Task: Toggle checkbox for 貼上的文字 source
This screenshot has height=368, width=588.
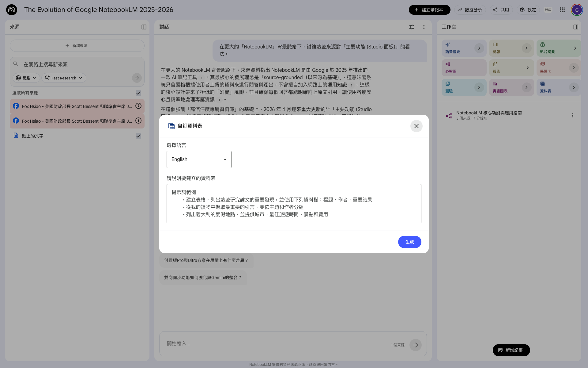Action: [138, 136]
